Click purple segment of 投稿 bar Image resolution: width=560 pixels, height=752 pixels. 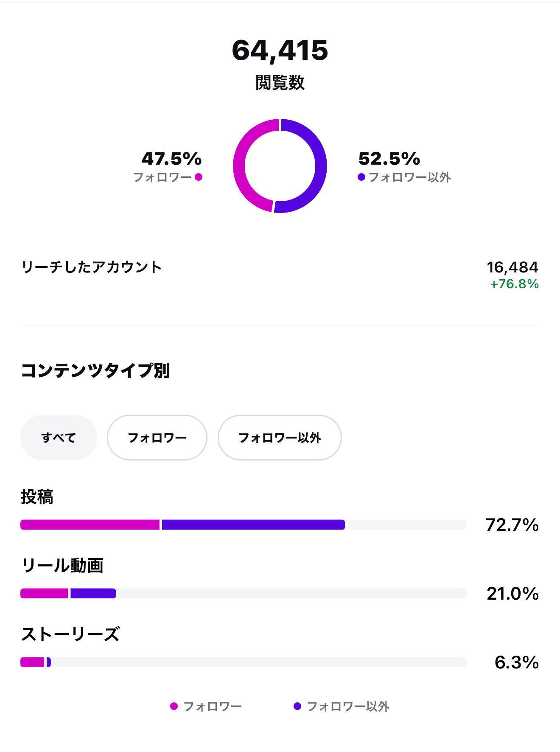(x=253, y=525)
